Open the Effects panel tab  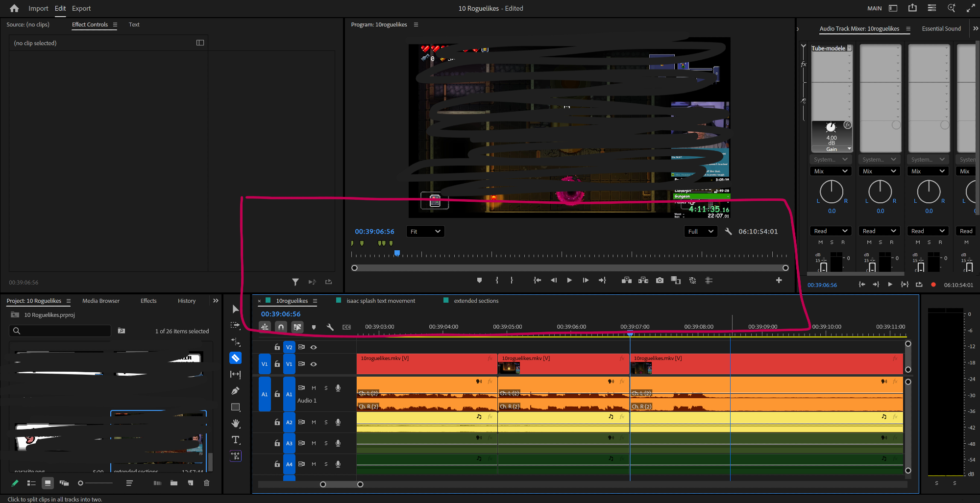click(148, 301)
